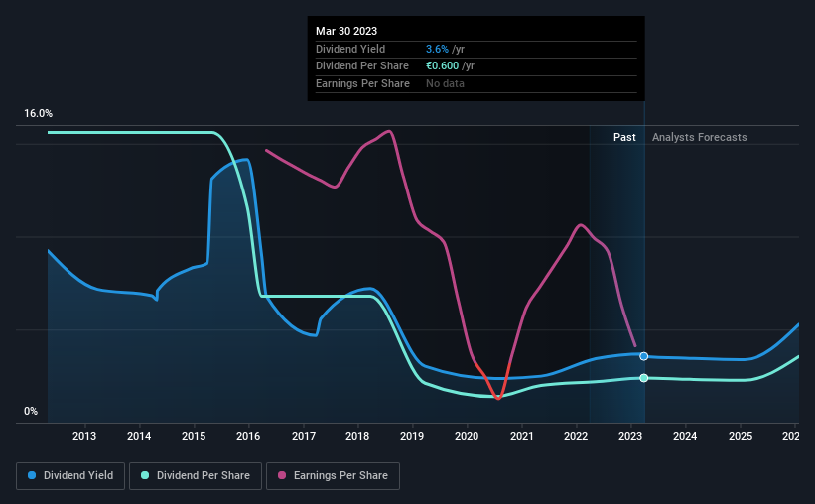Click the teal dot in Dividend Per Share legend
Image resolution: width=815 pixels, height=504 pixels.
(x=145, y=475)
